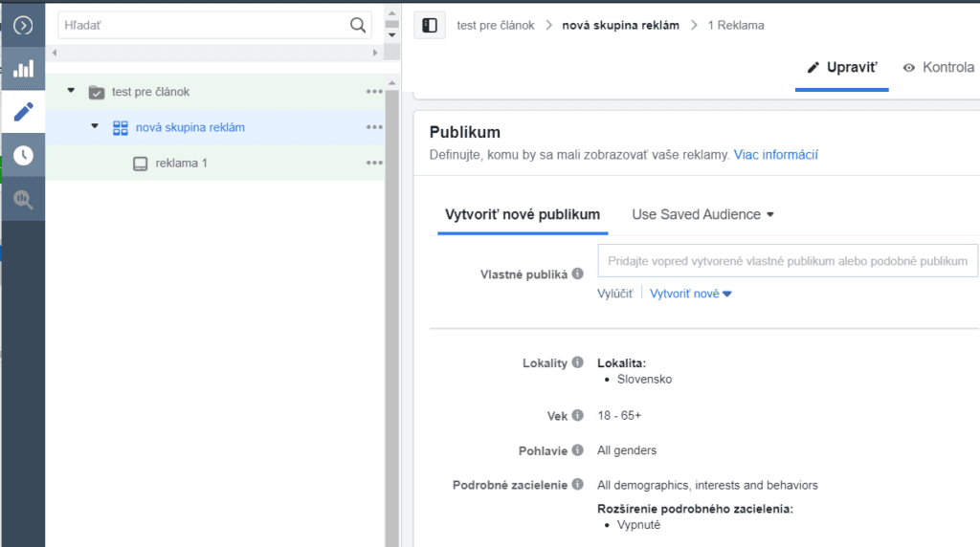Click scroll up arrow beside search box
Viewport: 980px width, 547px height.
[391, 12]
